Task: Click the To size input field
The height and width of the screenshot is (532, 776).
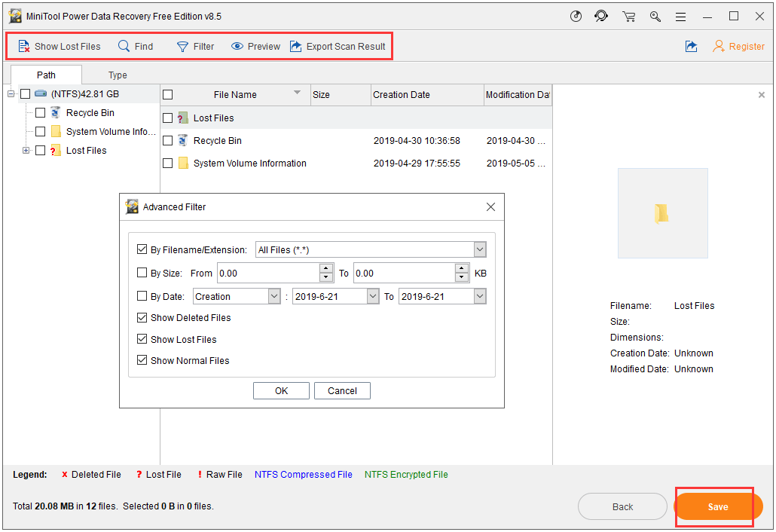Action: pos(405,274)
